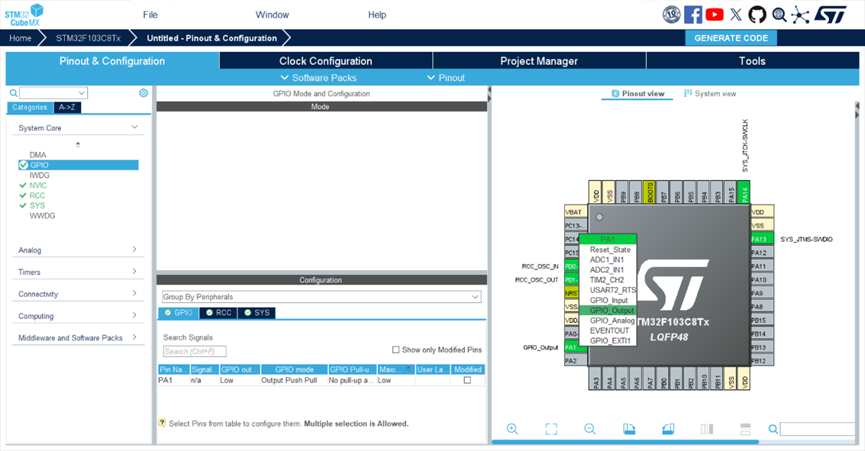Click the hint icon beside Select Pins text
Viewport: 865px width, 451px height.
pos(162,423)
